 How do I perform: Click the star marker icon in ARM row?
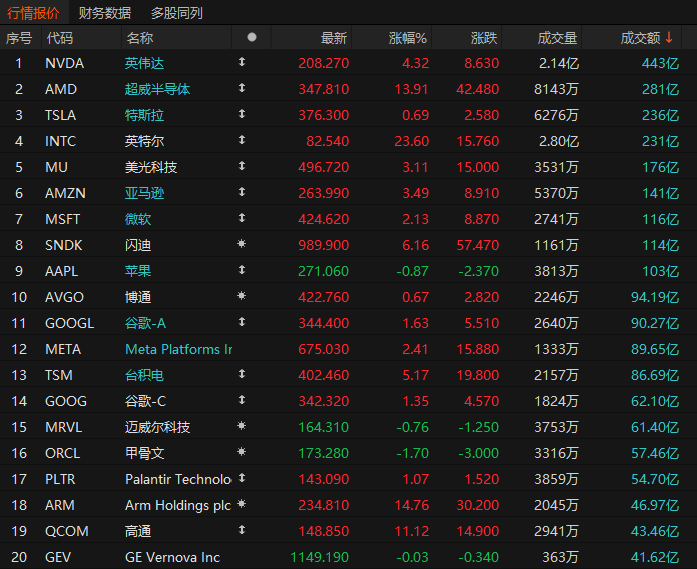[x=241, y=504]
